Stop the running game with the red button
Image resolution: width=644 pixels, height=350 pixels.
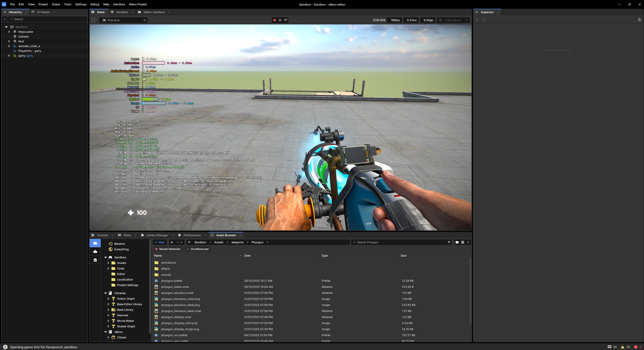(x=275, y=20)
